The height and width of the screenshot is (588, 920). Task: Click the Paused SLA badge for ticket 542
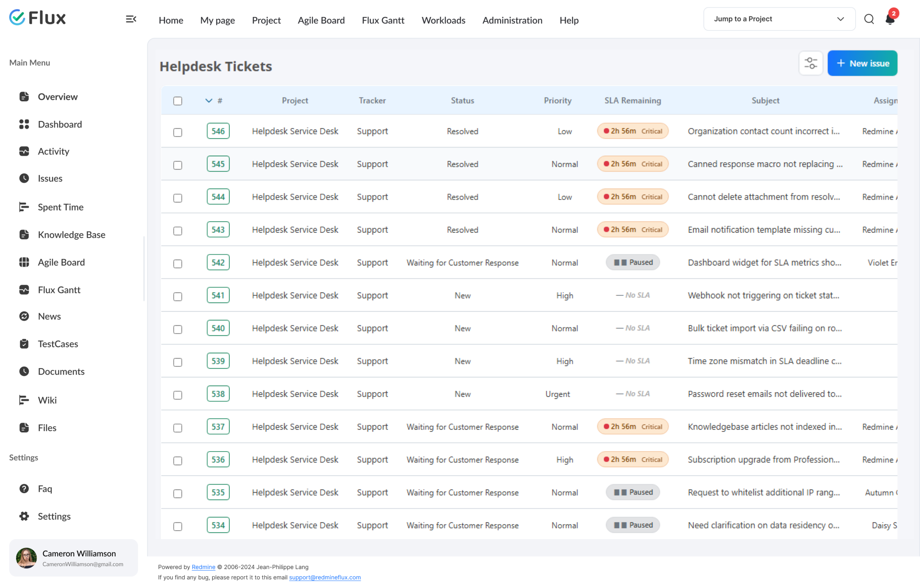(x=633, y=262)
